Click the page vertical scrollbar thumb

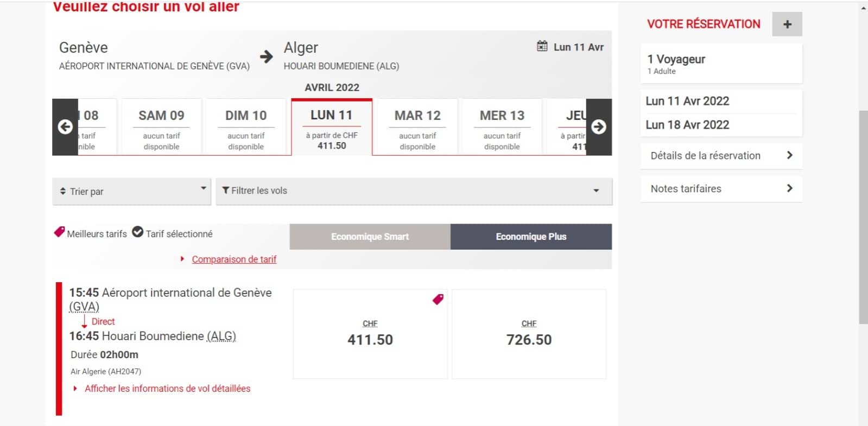863,217
